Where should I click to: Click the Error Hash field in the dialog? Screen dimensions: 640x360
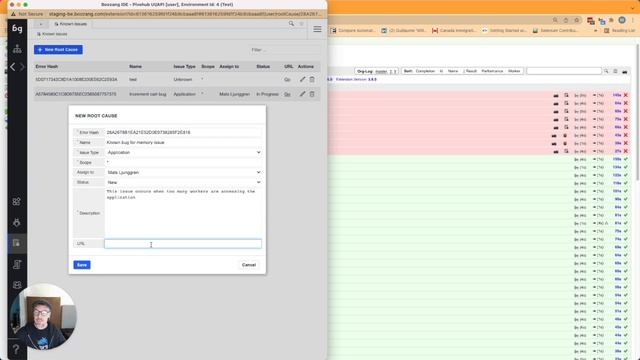coord(183,132)
